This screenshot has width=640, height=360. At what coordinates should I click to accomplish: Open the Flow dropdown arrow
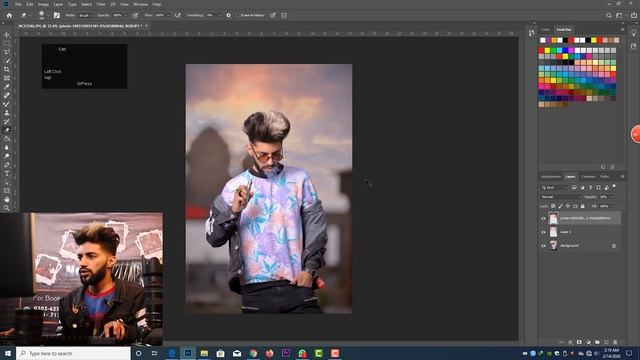[168, 15]
